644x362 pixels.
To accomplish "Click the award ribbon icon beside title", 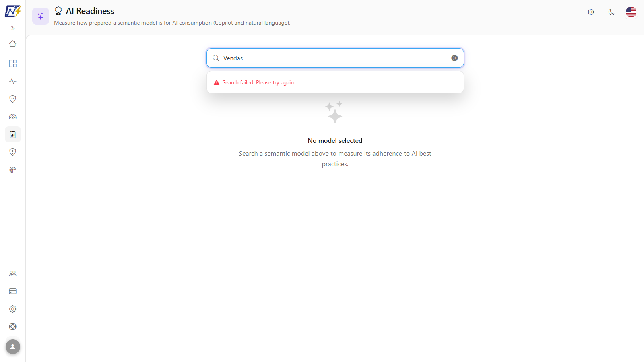I will point(58,11).
